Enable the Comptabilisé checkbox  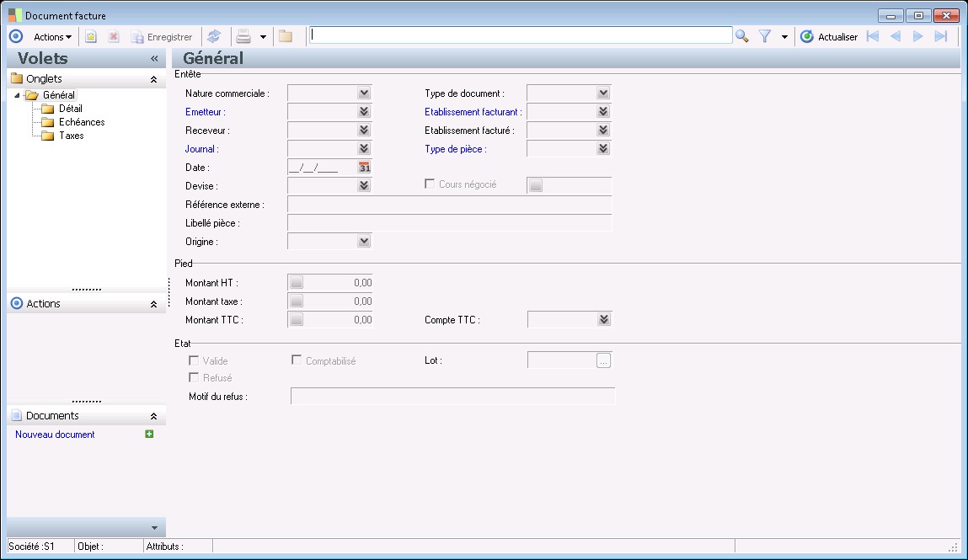297,361
